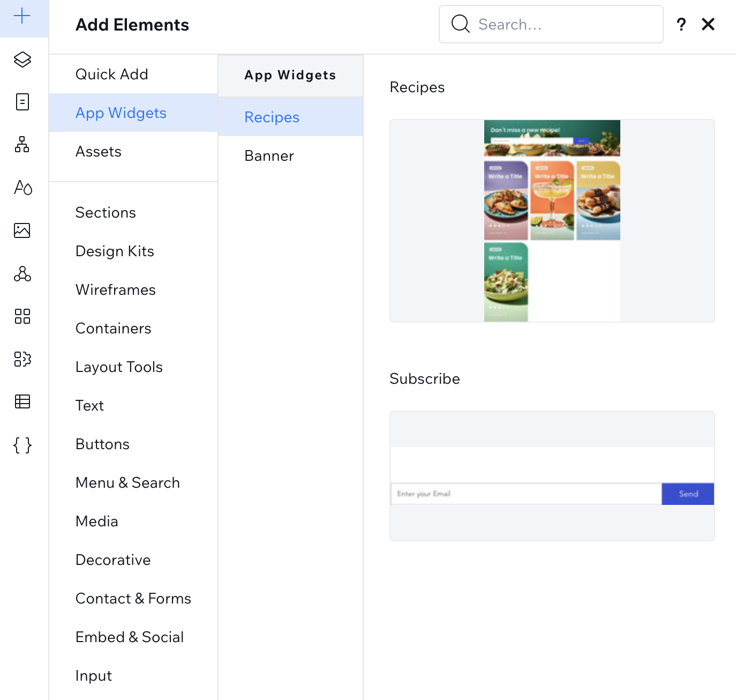Screen dimensions: 736x700
Task: Open the Site Structure hierarchy icon
Action: tap(22, 145)
